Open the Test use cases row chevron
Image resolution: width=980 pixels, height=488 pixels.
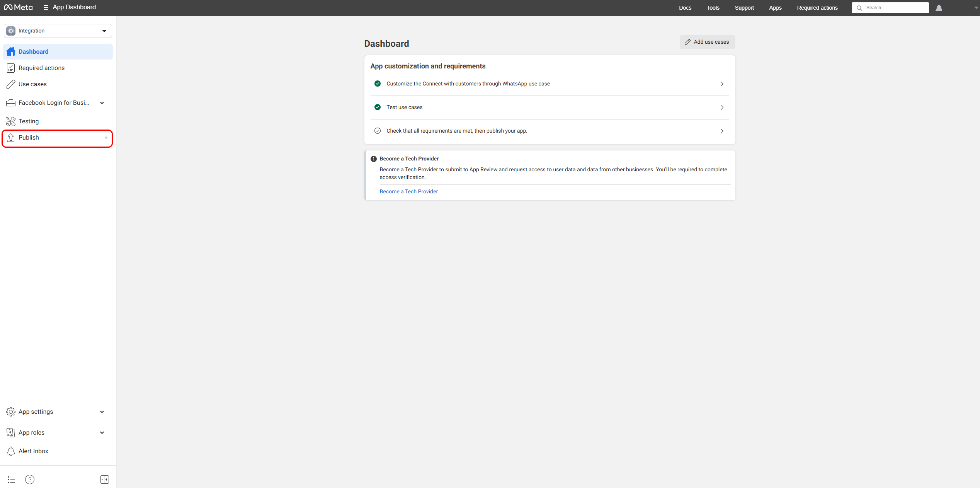tap(722, 107)
